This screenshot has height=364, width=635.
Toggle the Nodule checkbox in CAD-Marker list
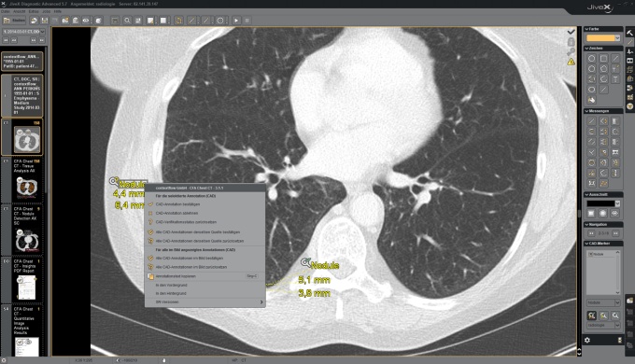(590, 254)
